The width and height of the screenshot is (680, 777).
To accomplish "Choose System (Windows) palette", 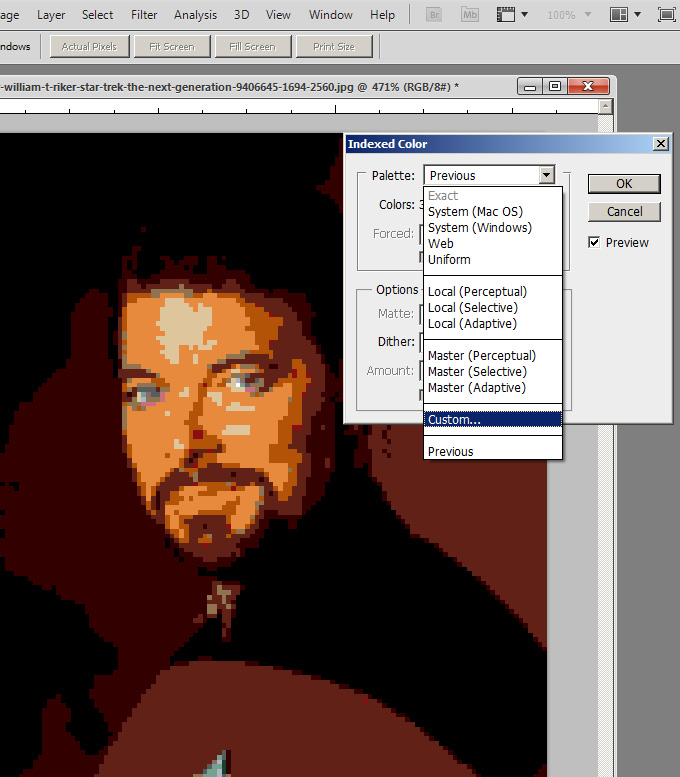I will [493, 227].
